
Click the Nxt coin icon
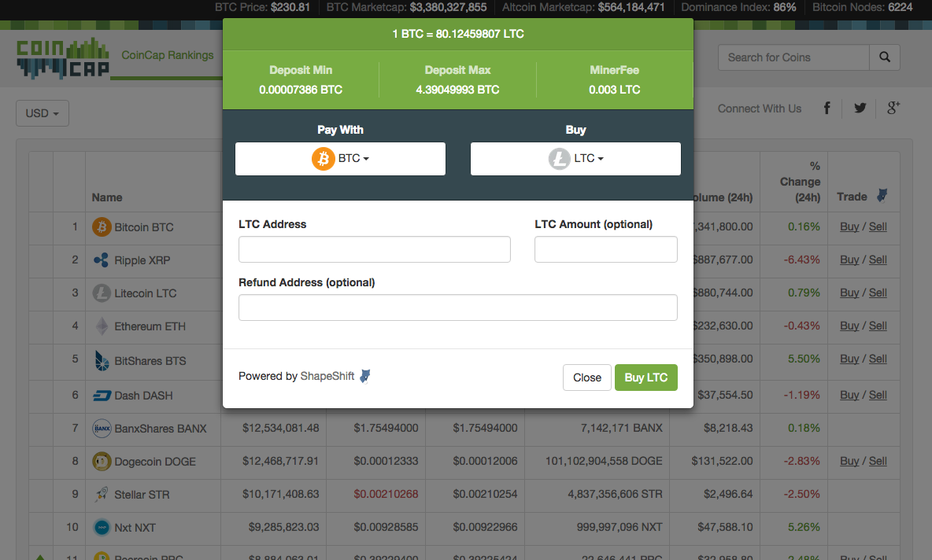coord(102,527)
